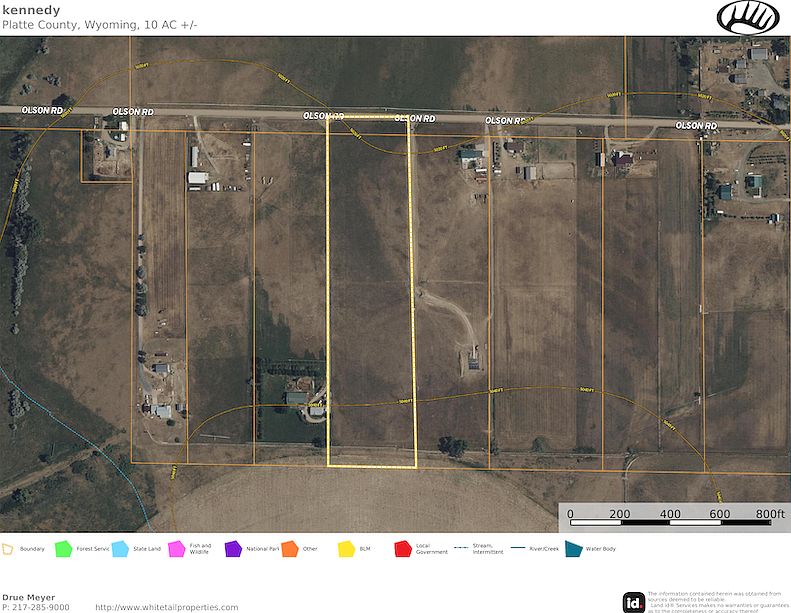Click the teal Water Body swatch

[573, 548]
